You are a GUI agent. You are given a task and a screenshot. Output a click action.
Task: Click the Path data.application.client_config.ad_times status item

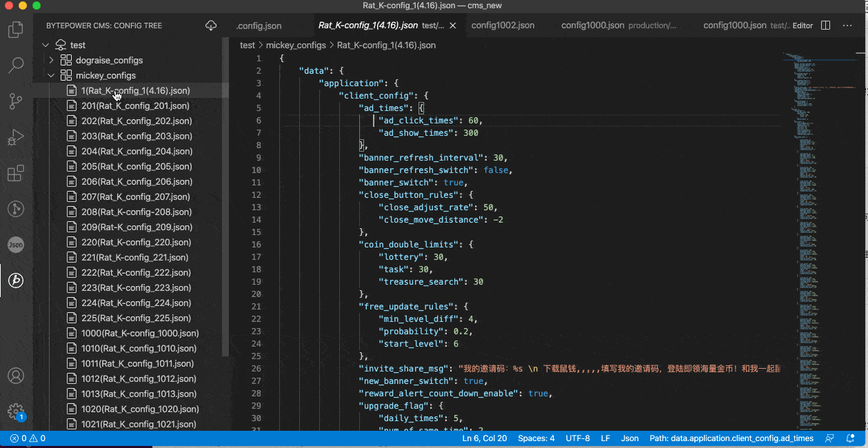(731, 438)
